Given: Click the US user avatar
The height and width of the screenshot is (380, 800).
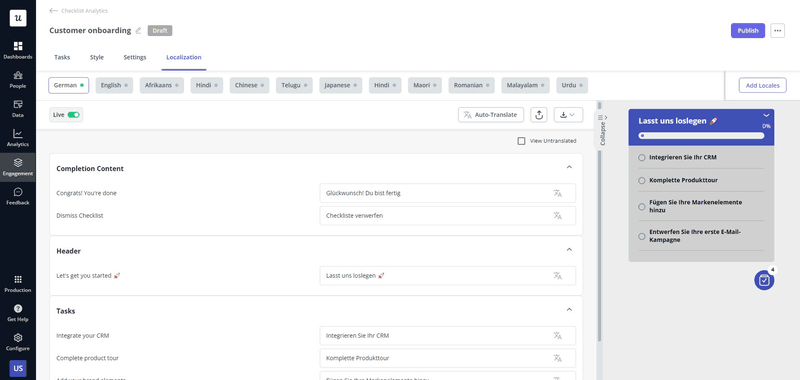Looking at the screenshot, I should (x=18, y=368).
